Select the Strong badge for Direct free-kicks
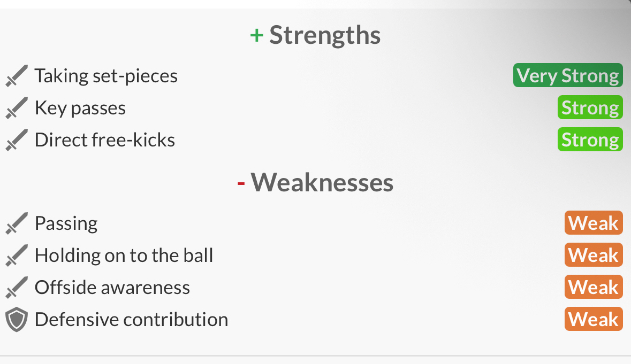The image size is (631, 364). 590,140
